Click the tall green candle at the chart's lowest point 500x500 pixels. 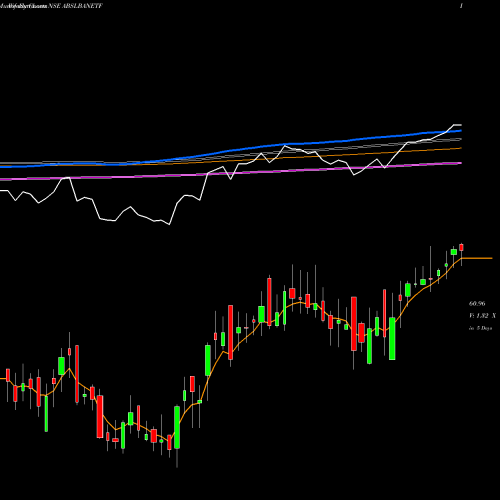pyautogui.click(x=177, y=427)
